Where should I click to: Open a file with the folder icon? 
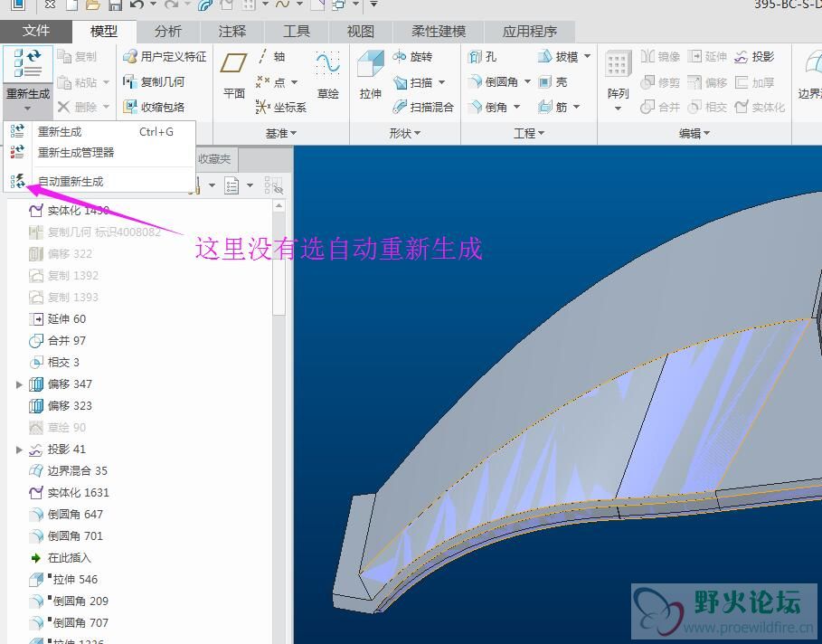coord(92,5)
